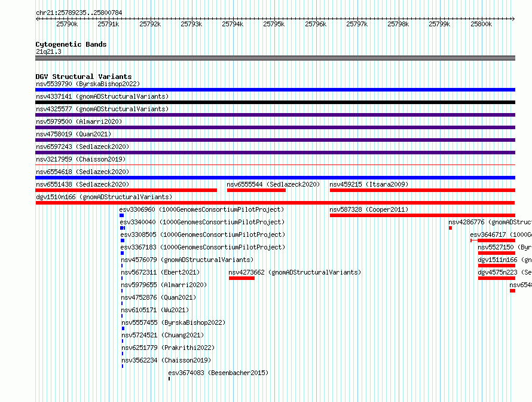532x402 pixels.
Task: Select the gray 21q21.3 cytoband bar
Action: click(x=275, y=59)
